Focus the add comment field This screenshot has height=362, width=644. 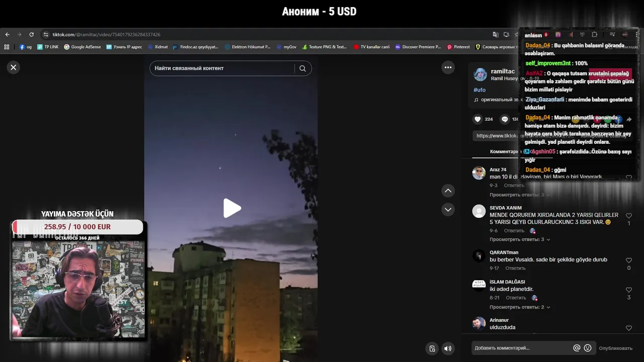point(521,348)
